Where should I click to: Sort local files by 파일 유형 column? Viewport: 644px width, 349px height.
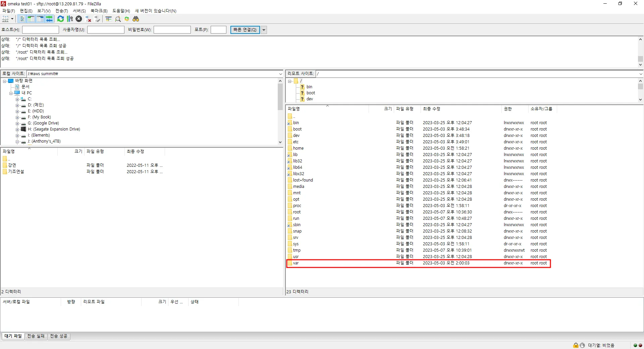point(104,151)
